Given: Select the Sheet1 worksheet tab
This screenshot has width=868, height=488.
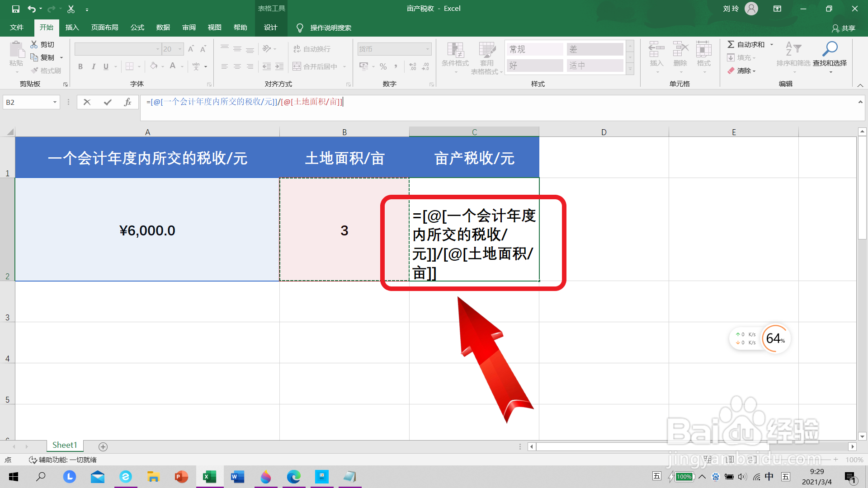Looking at the screenshot, I should 65,445.
